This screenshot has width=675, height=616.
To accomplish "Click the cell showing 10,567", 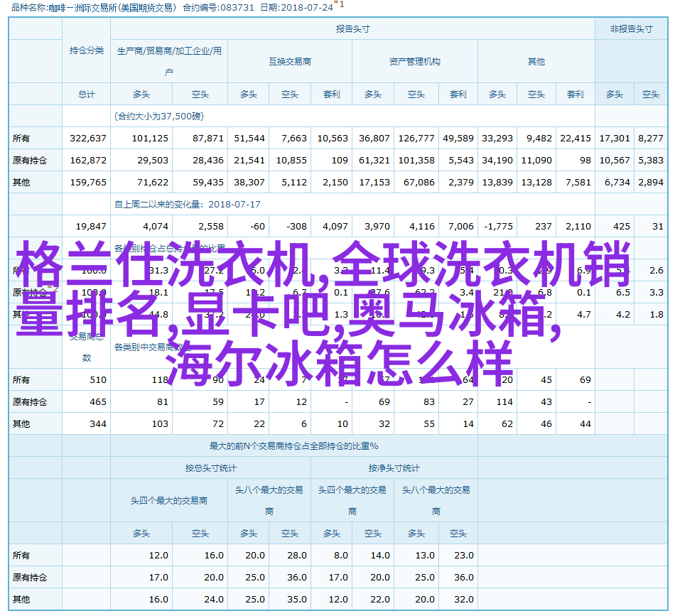I will (x=615, y=160).
